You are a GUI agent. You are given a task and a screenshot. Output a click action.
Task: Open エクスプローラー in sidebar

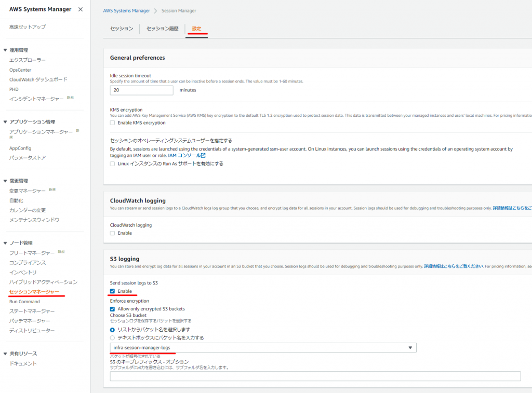[28, 60]
